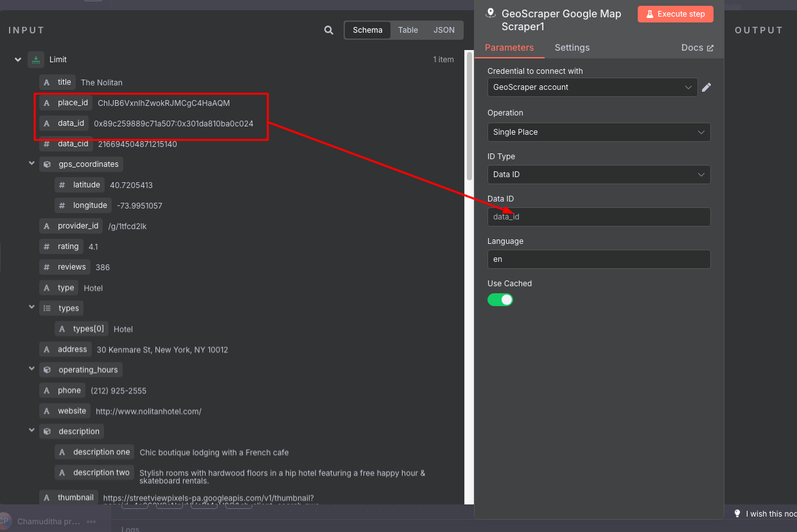Switch input view to Schema

(x=367, y=30)
